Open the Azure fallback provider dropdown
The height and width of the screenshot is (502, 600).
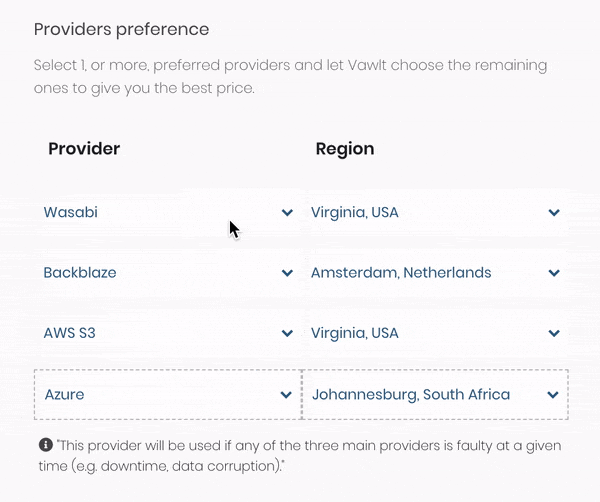pos(168,394)
